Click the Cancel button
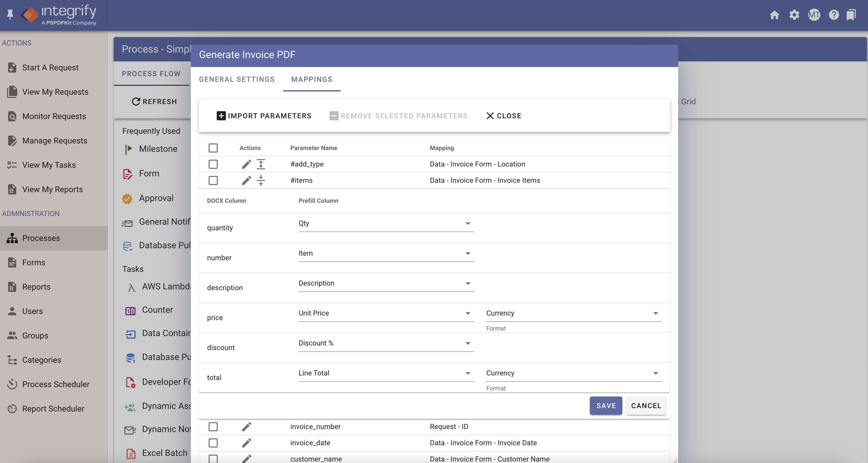Viewport: 868px width, 463px height. coord(646,406)
